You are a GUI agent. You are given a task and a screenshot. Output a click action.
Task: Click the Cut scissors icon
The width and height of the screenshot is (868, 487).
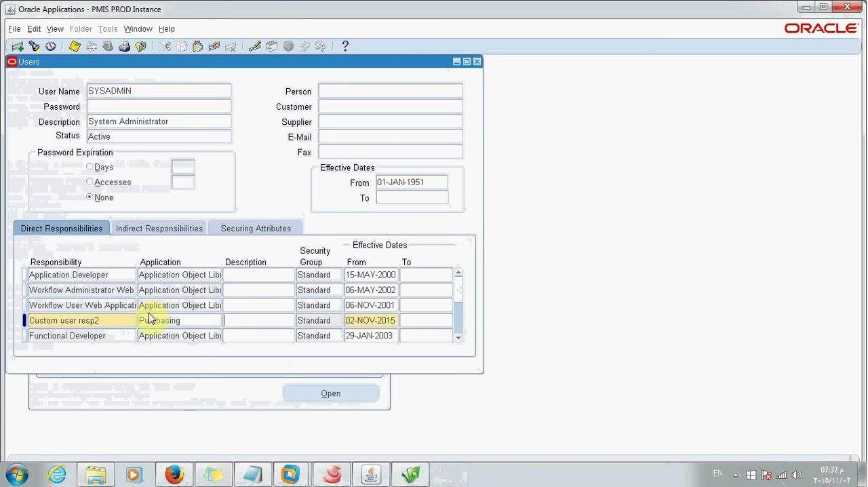pos(165,46)
